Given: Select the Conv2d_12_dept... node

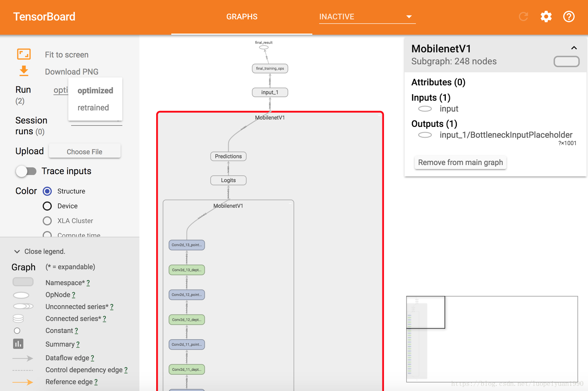Looking at the screenshot, I should (187, 320).
